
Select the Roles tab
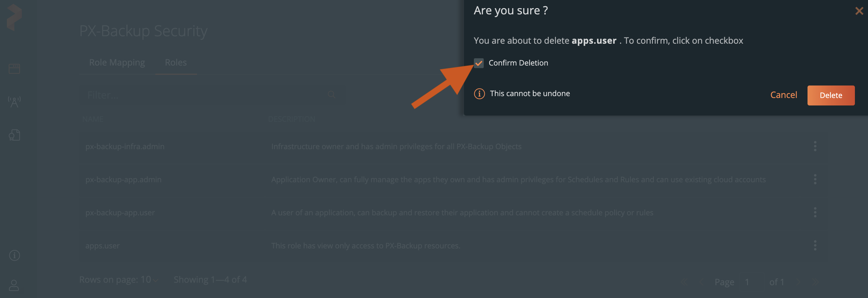coord(176,63)
